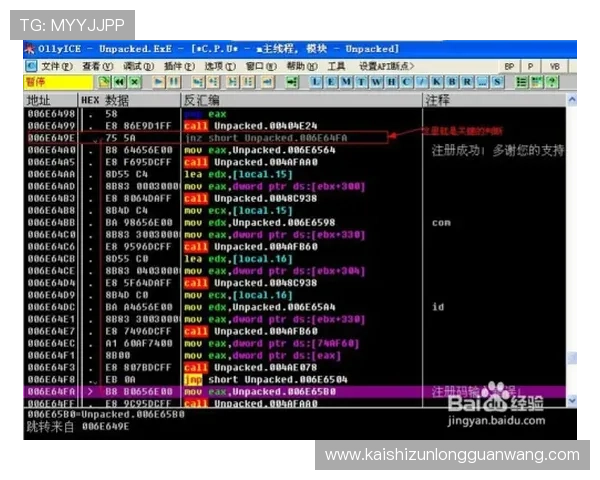Click the BP button
This screenshot has width=600, height=480.
pyautogui.click(x=509, y=66)
